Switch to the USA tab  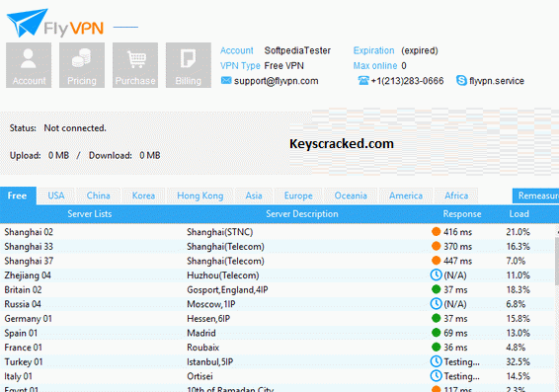click(x=56, y=196)
